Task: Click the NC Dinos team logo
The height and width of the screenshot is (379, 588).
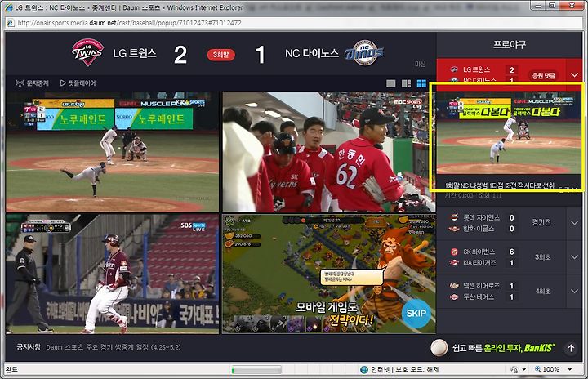Action: 364,52
